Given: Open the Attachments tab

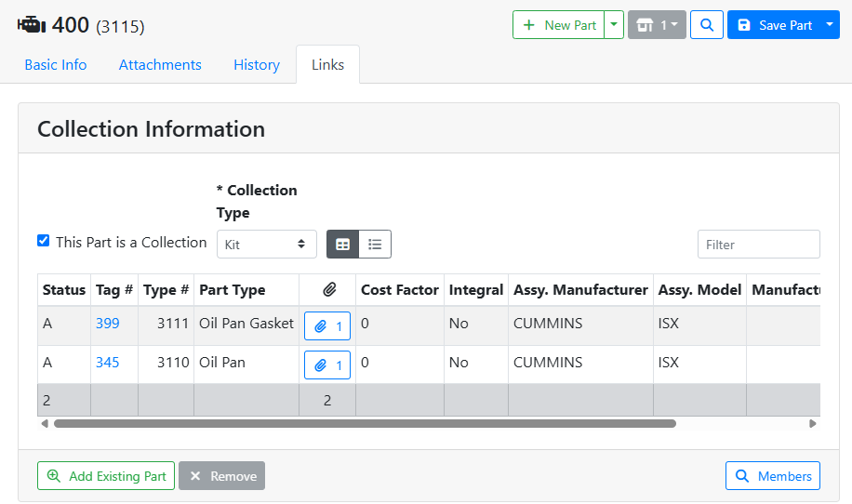Looking at the screenshot, I should pos(160,65).
